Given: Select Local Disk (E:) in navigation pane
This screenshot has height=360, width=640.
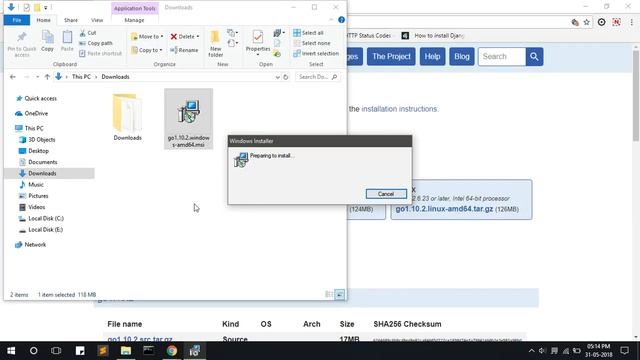Looking at the screenshot, I should 45,230.
